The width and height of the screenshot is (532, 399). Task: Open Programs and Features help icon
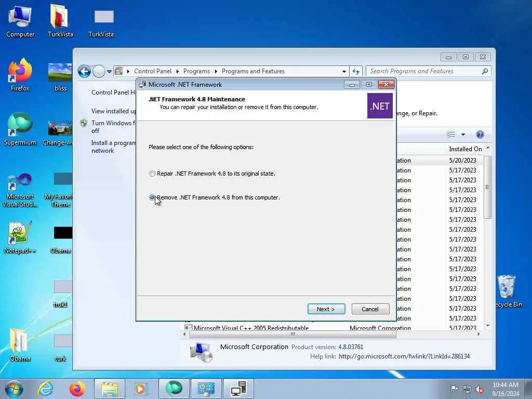tap(480, 135)
